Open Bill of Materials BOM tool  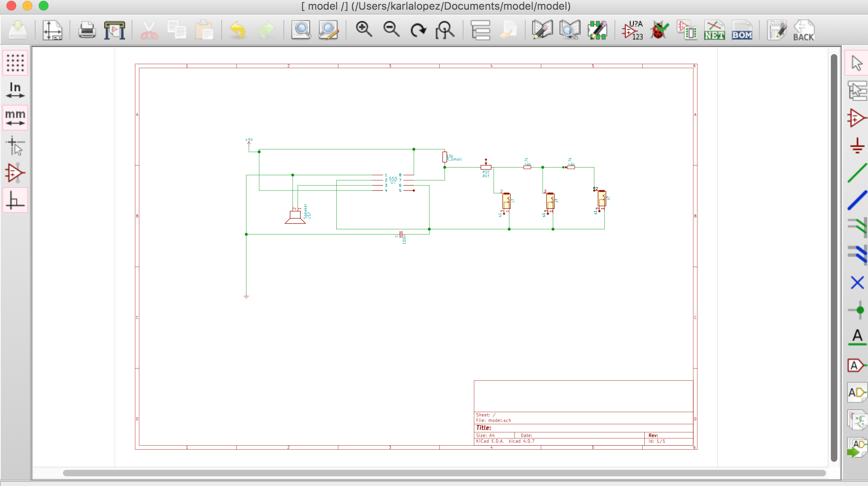click(742, 30)
